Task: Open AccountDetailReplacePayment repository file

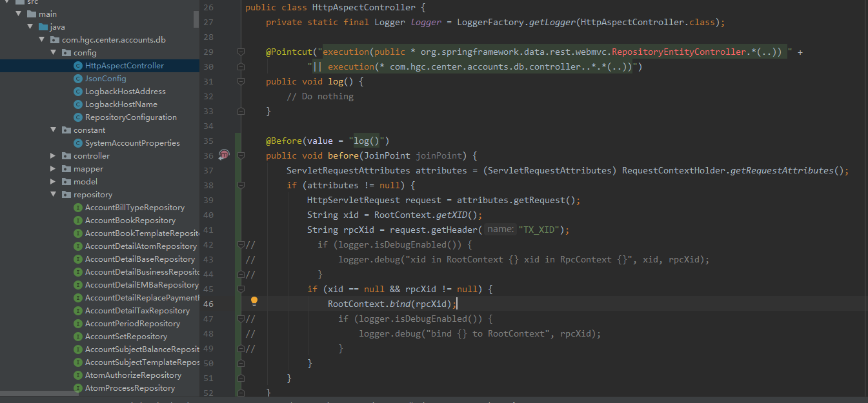Action: pos(142,298)
